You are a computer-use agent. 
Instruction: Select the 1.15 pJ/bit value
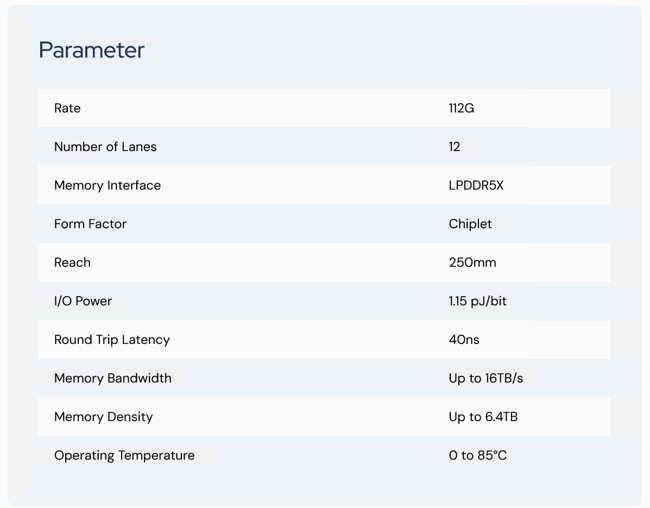point(477,301)
